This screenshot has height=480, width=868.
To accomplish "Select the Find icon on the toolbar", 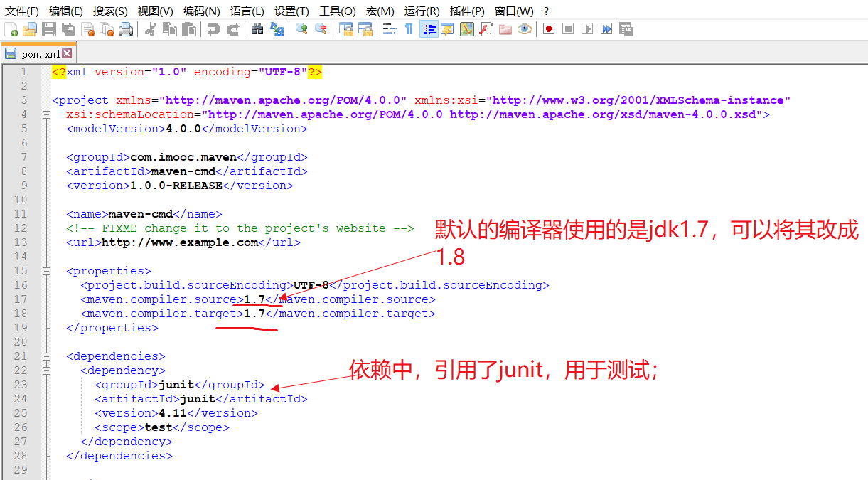I will click(x=257, y=28).
